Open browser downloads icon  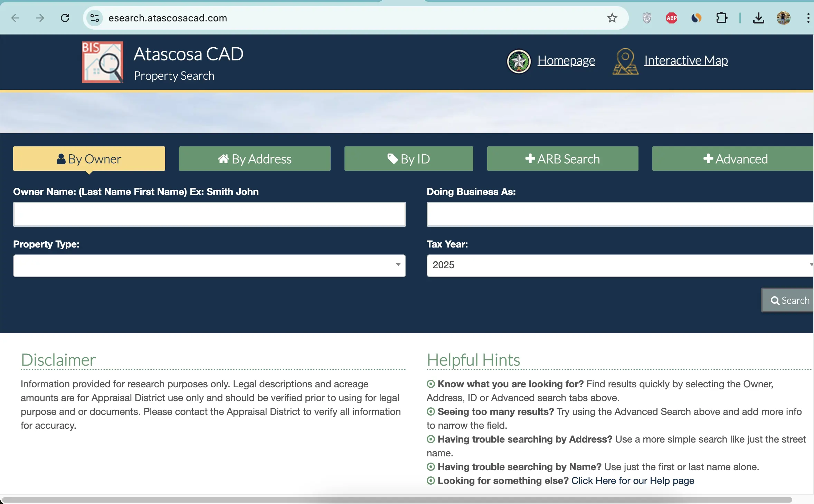tap(758, 18)
